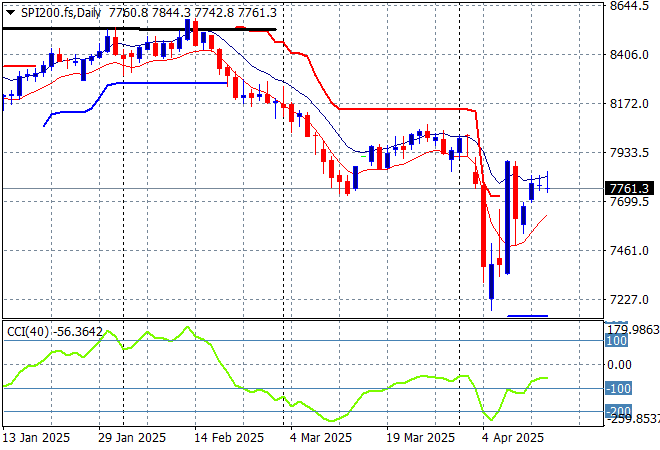Screen dimensions: 660x450
Task: Select the 19 Mar 2025 date label
Action: point(420,438)
